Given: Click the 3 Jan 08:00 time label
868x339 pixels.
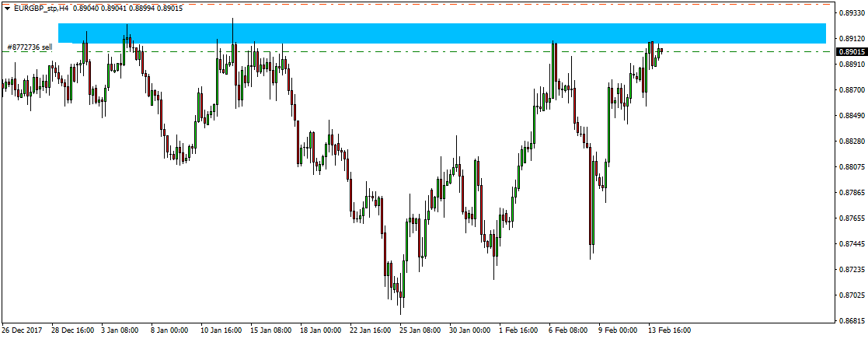Looking at the screenshot, I should pos(120,330).
